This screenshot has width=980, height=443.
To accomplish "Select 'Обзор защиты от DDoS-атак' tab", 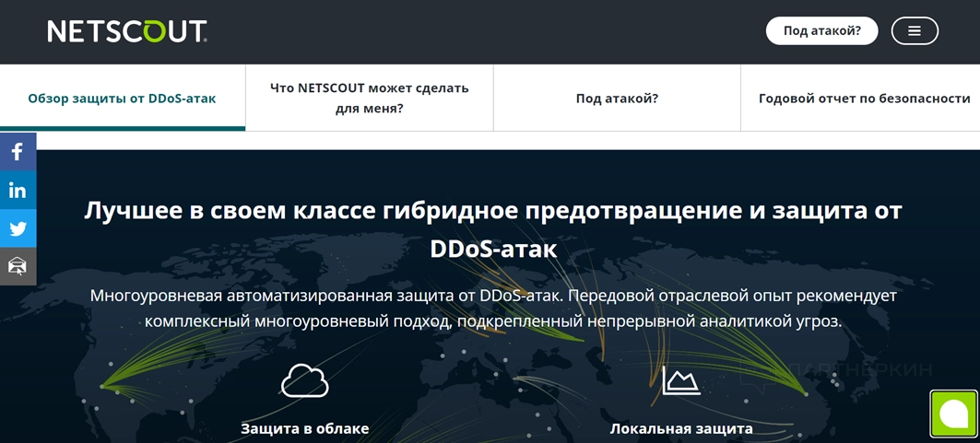I will 123,98.
